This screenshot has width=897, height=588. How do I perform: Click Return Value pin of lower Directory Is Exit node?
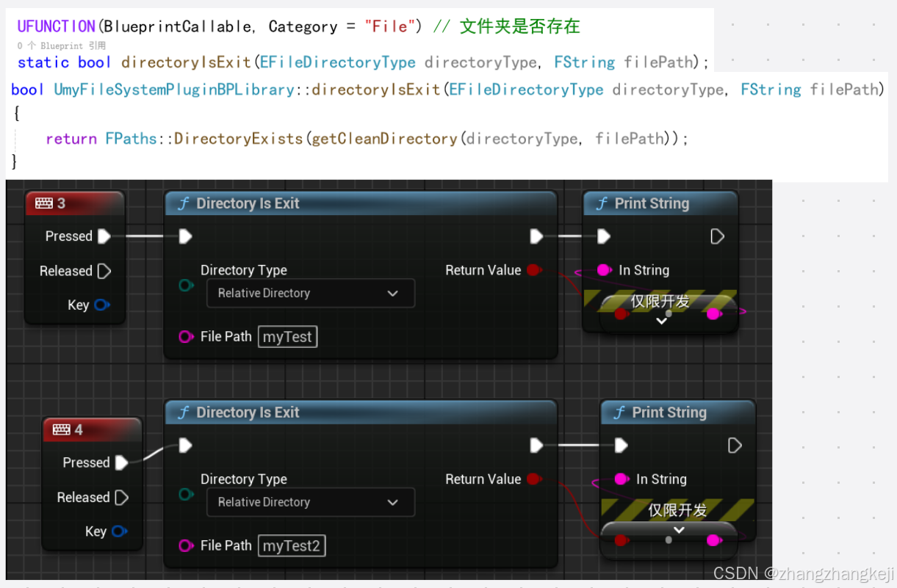click(x=535, y=479)
